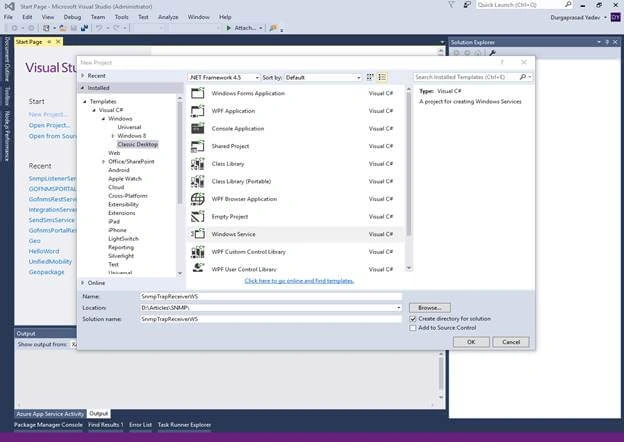Select Class Library (Portable) template icon
The width and height of the screenshot is (624, 442).
point(198,181)
